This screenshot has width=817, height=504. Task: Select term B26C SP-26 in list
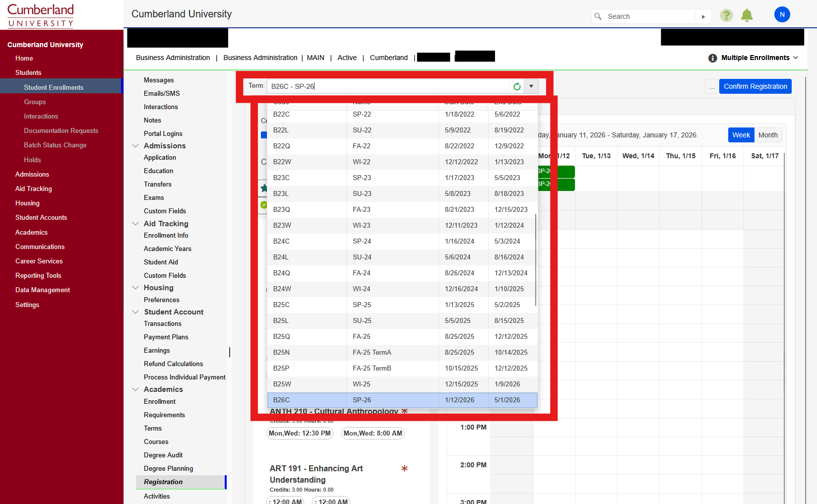[402, 400]
